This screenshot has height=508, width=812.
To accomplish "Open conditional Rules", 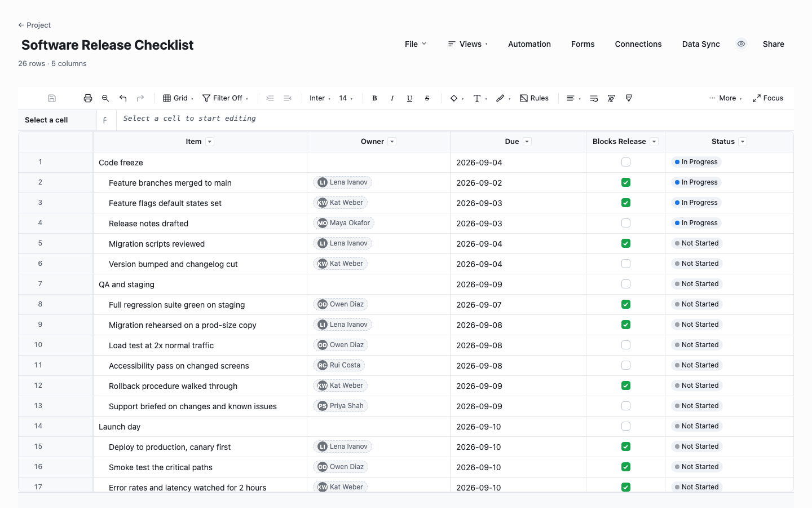I will point(534,98).
